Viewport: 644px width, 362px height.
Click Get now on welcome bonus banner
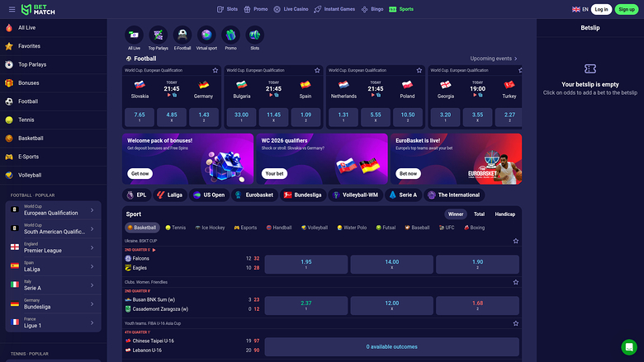pos(140,174)
